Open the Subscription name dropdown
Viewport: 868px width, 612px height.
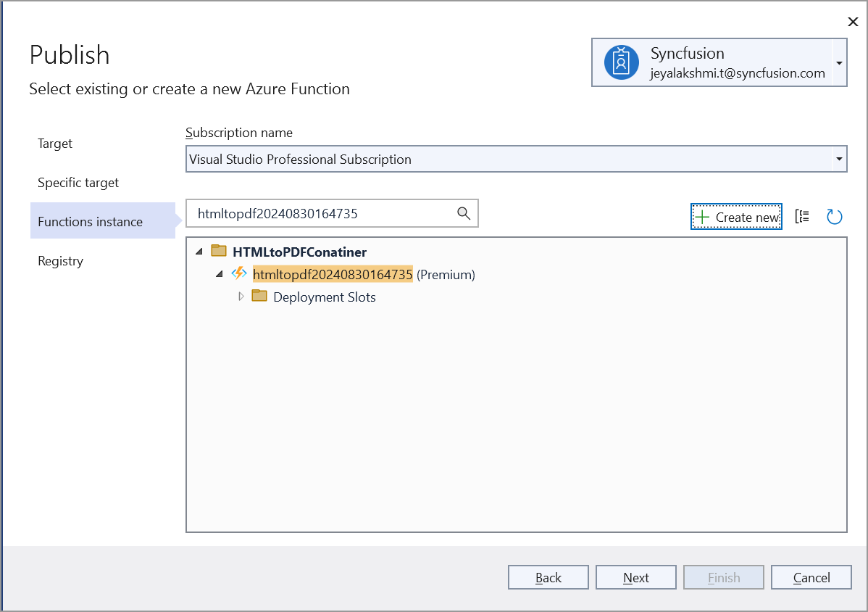click(838, 159)
